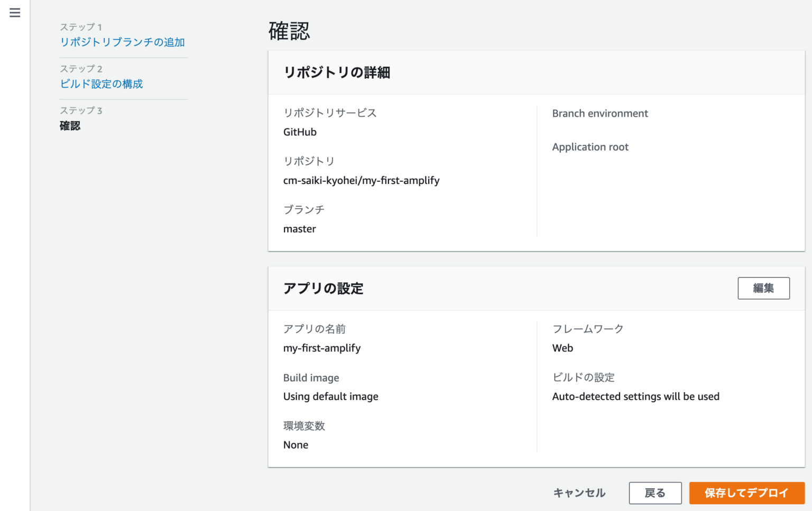Click the Branch environment field
The image size is (812, 511).
pyautogui.click(x=600, y=113)
